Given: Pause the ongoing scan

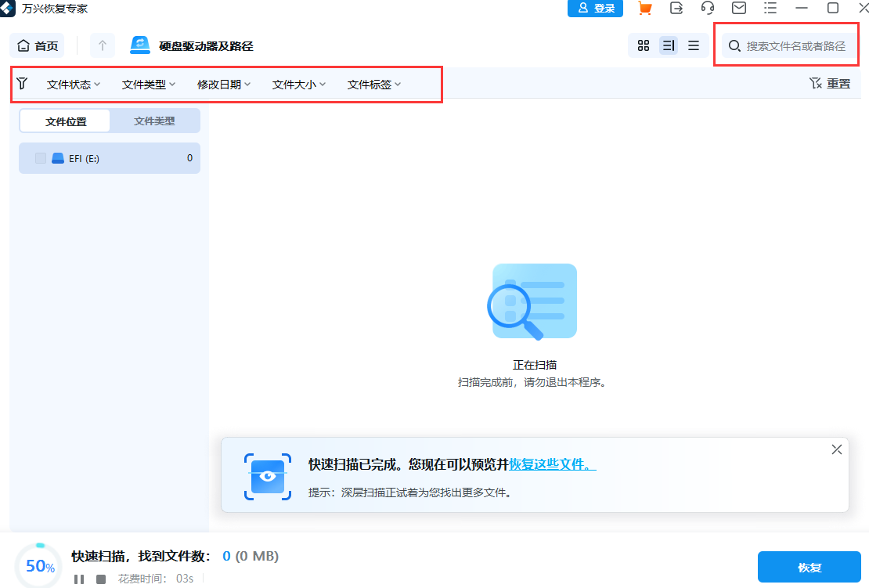Looking at the screenshot, I should 81,579.
